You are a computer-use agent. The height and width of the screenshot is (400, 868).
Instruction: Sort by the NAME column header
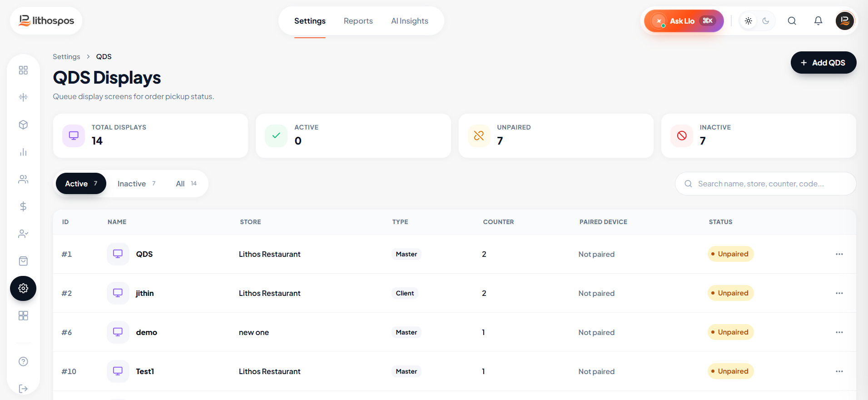[117, 222]
